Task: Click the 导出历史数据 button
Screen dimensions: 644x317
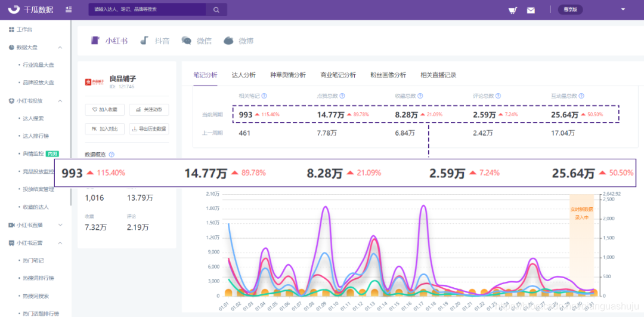Action: [x=149, y=129]
